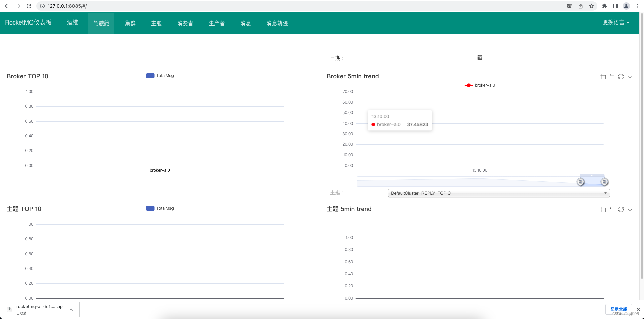Image resolution: width=644 pixels, height=319 pixels.
Task: Restore the Broker 5min trend chart
Action: tap(621, 77)
